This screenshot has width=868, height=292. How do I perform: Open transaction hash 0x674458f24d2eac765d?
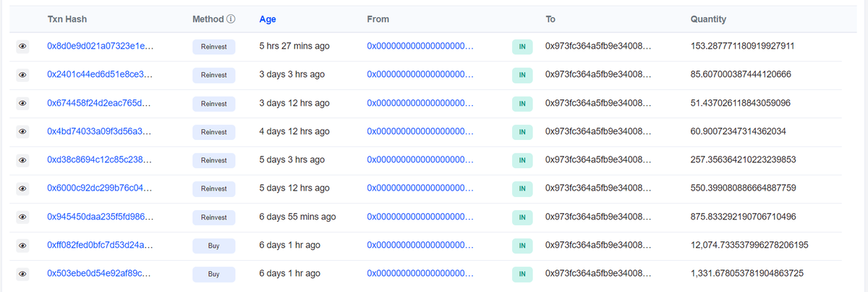[x=99, y=103]
